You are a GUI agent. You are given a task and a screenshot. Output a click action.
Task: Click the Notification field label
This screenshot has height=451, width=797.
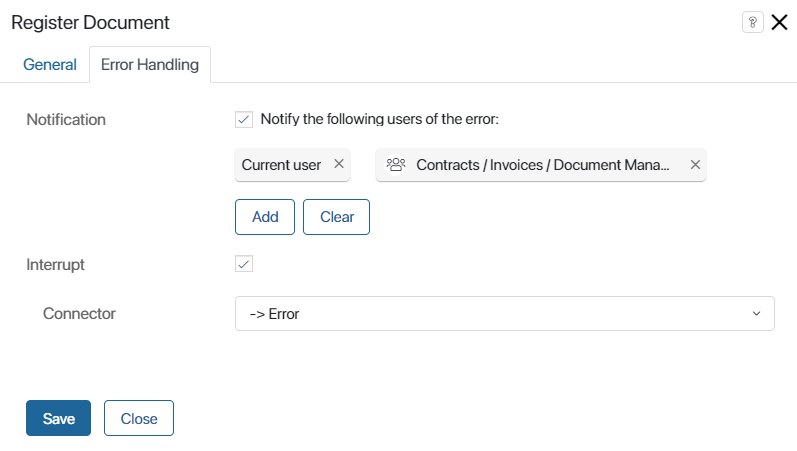(x=66, y=119)
